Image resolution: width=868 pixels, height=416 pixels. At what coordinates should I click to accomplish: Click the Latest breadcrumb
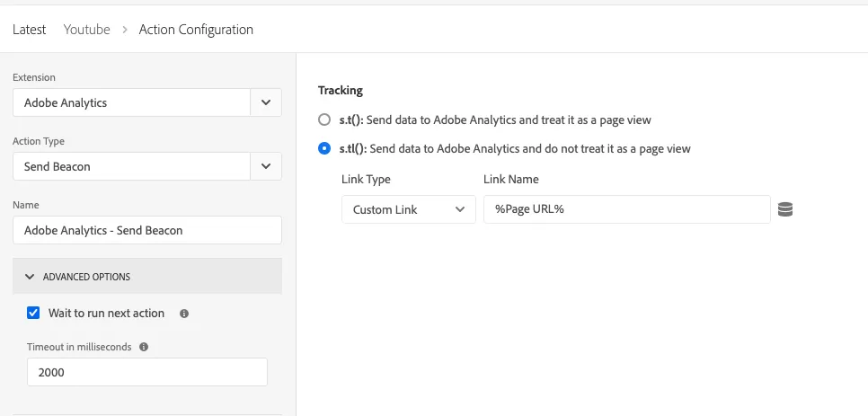coord(30,30)
